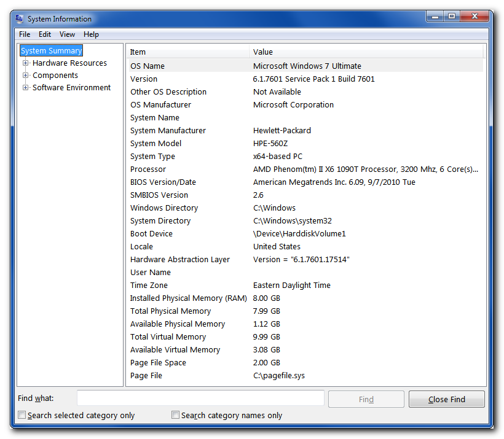Click the x64-based PC value
The image size is (504, 439).
(277, 156)
